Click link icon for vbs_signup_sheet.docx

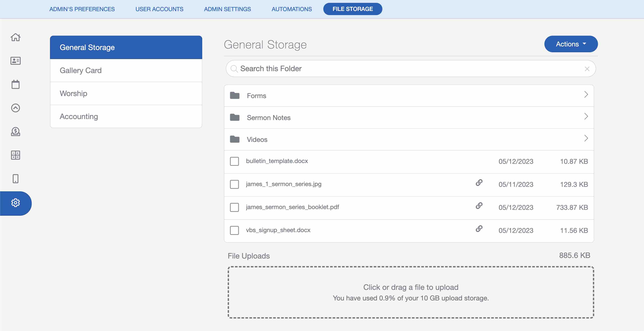(479, 229)
